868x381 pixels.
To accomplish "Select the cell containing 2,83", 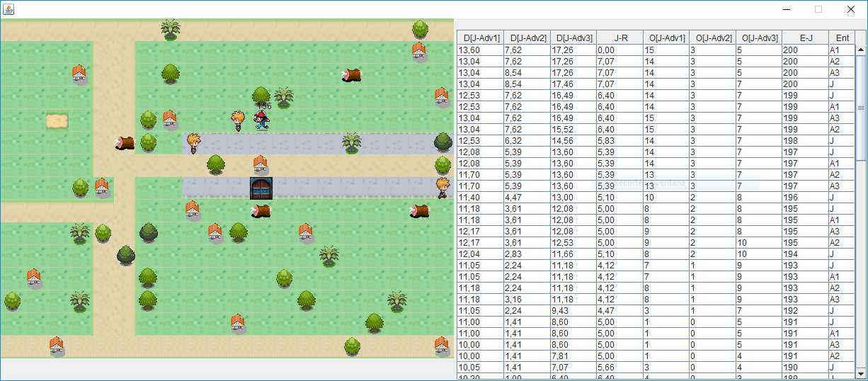I will click(x=527, y=254).
